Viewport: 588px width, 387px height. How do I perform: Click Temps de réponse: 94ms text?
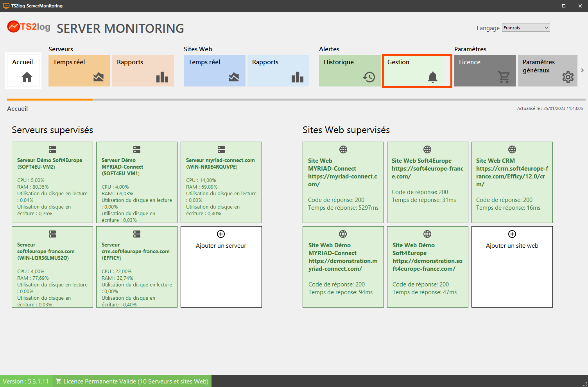[341, 292]
